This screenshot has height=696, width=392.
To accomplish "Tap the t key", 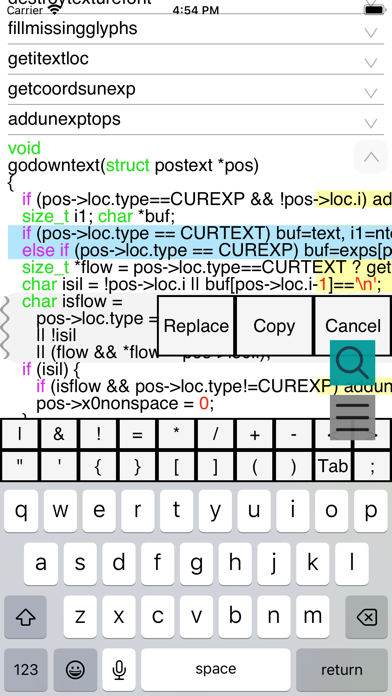I will (x=176, y=511).
